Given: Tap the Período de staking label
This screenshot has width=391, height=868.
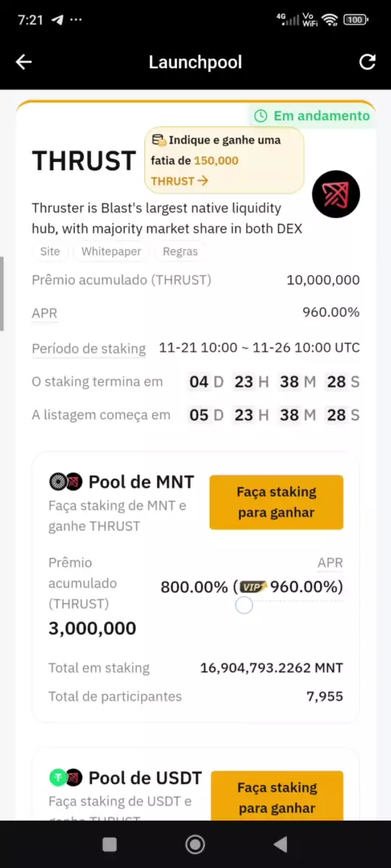Looking at the screenshot, I should pos(89,349).
